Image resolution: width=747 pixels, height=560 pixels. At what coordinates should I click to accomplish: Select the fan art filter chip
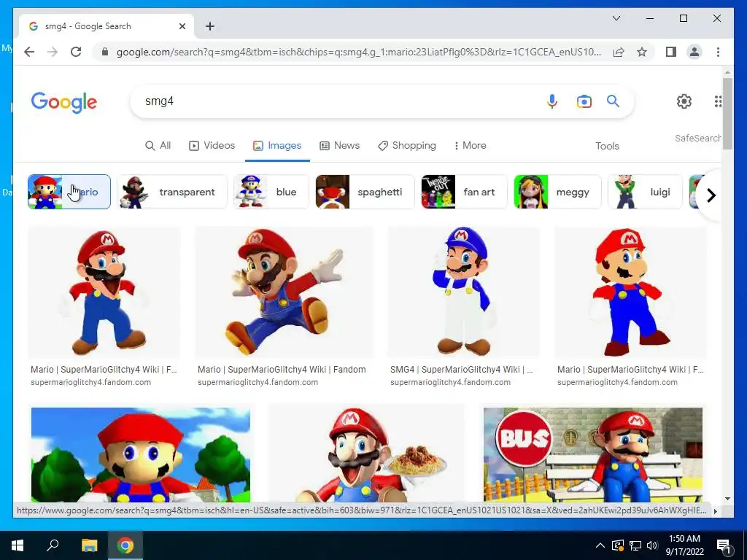pyautogui.click(x=464, y=192)
